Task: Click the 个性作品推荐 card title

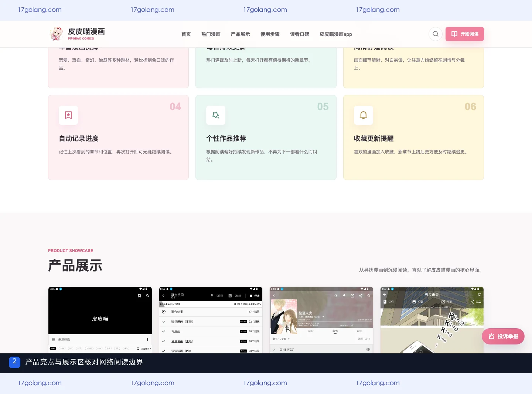Action: 226,139
